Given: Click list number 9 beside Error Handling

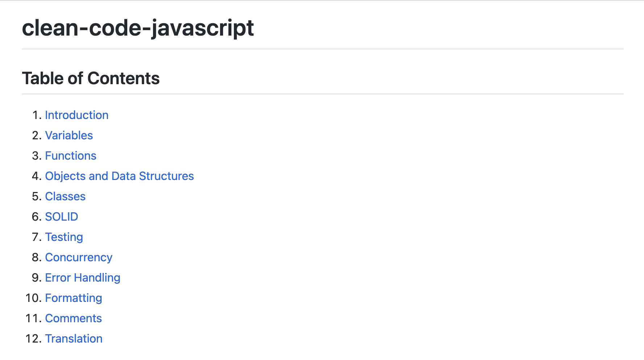Looking at the screenshot, I should (37, 278).
